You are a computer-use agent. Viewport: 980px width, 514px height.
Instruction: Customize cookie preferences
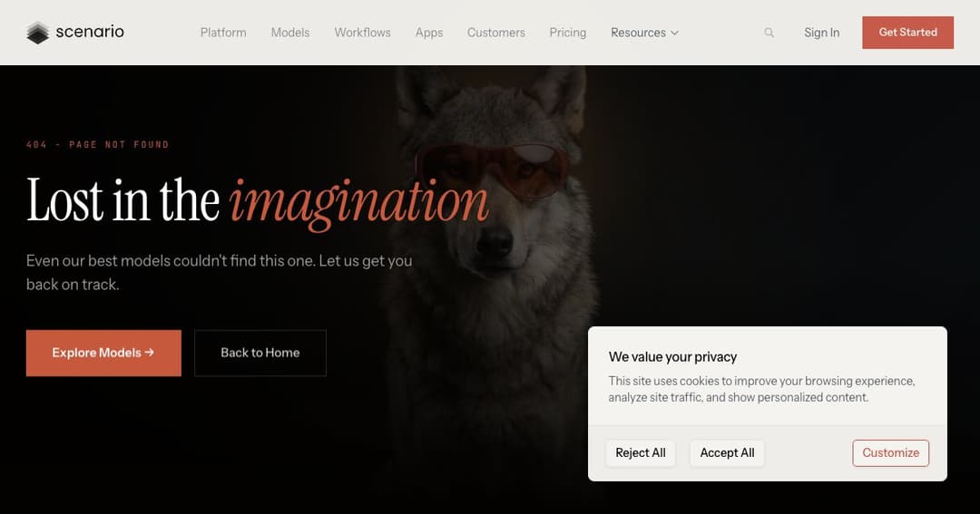(x=891, y=452)
